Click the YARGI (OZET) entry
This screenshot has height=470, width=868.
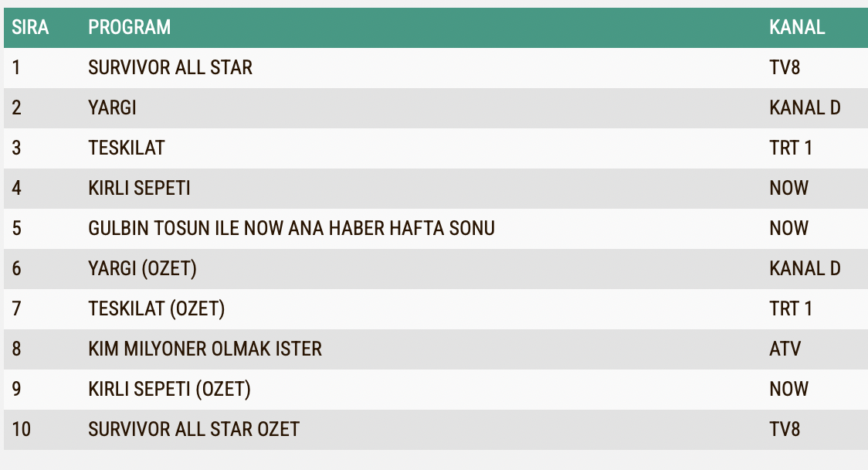[142, 268]
